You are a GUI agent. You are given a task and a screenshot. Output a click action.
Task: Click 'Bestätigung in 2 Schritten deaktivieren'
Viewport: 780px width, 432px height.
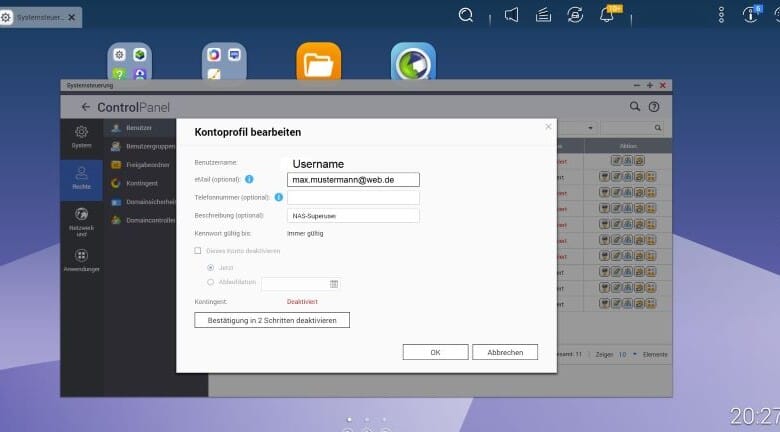tap(272, 320)
